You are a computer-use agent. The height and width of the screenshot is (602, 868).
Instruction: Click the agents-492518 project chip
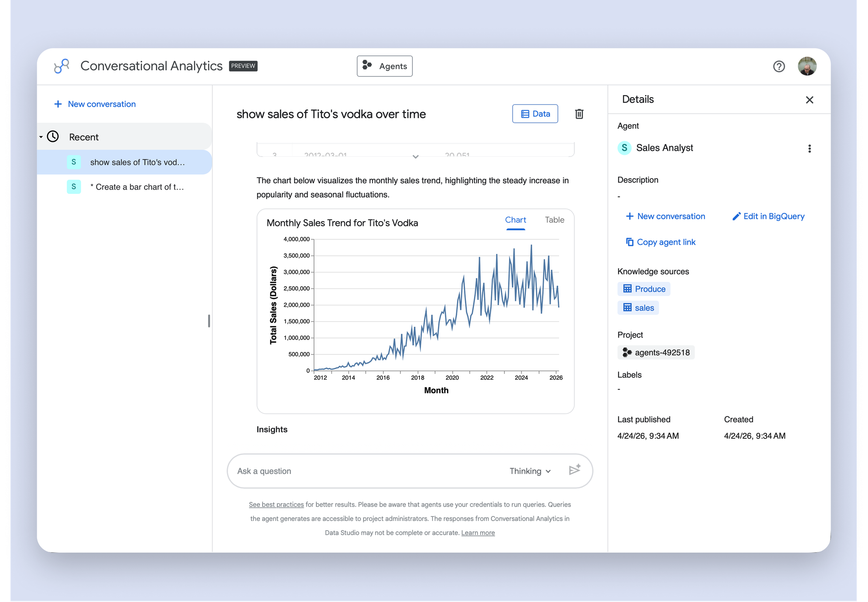(656, 352)
